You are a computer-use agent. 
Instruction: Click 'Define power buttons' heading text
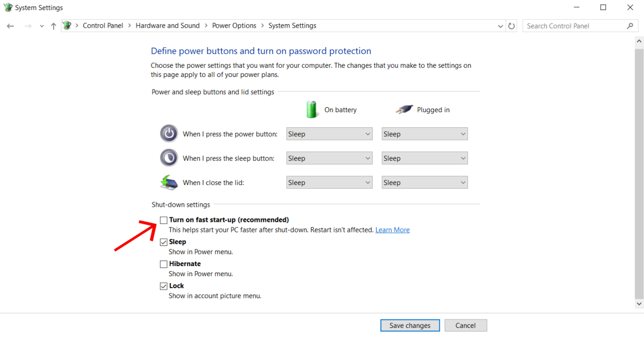[261, 51]
